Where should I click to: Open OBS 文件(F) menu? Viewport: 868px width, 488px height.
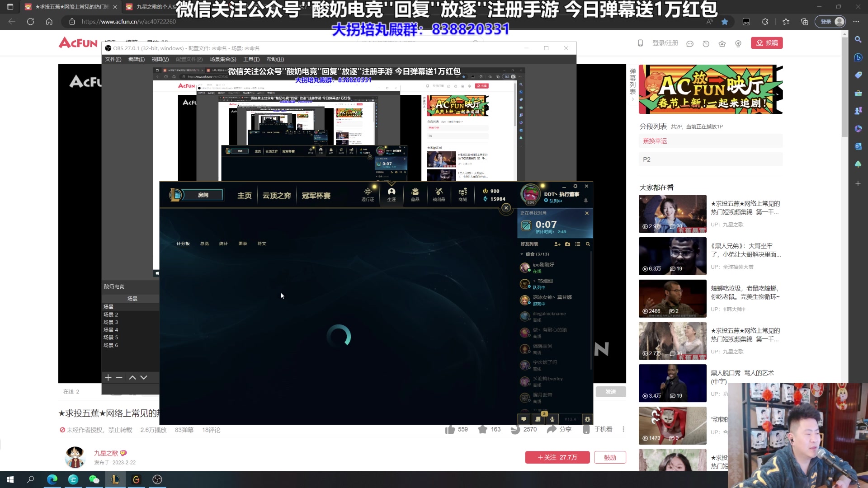pyautogui.click(x=113, y=59)
